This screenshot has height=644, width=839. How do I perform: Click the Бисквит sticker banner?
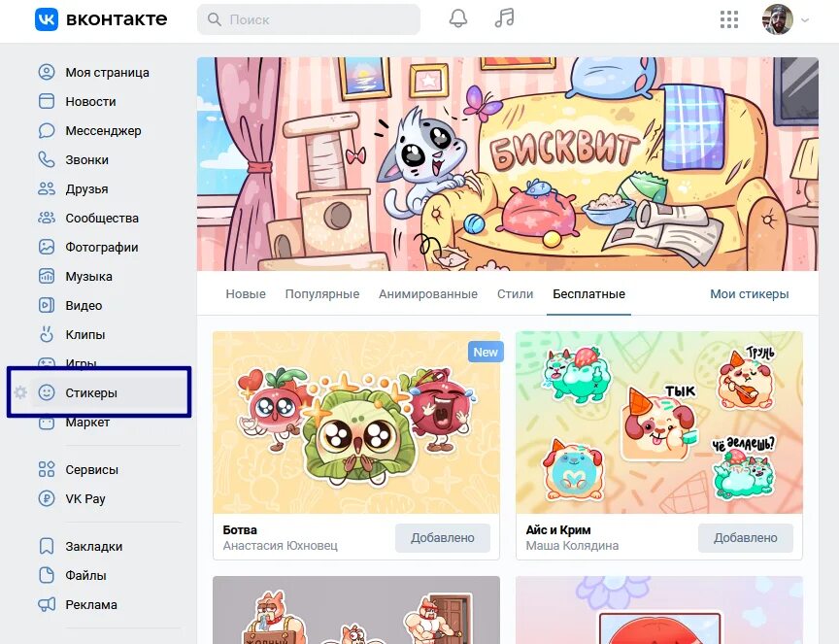click(507, 164)
